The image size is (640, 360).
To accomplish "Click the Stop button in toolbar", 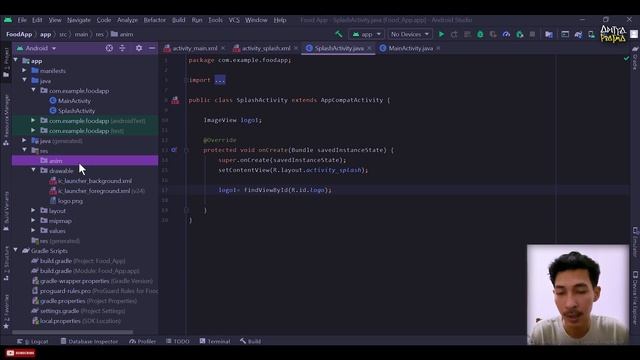I will point(532,34).
